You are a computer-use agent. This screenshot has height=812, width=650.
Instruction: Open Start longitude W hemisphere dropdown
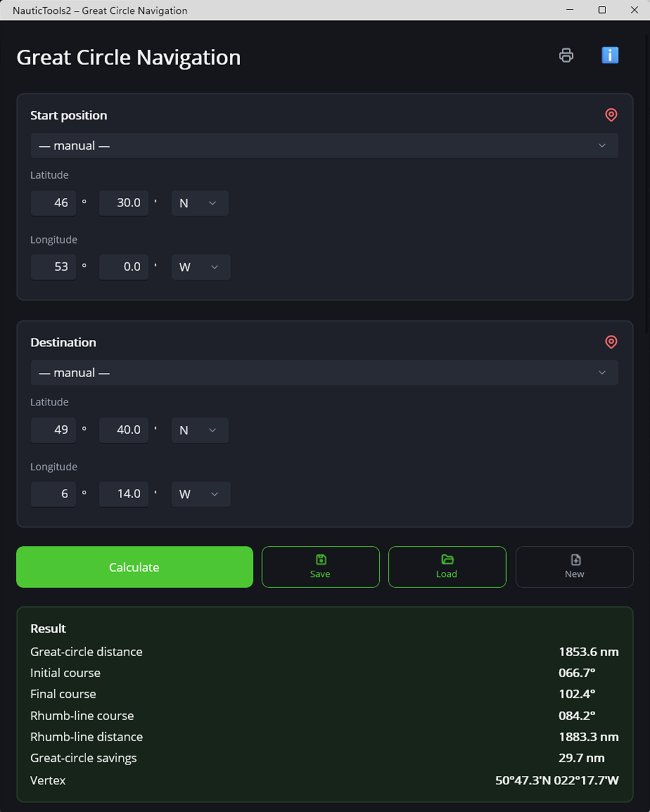[x=201, y=267]
